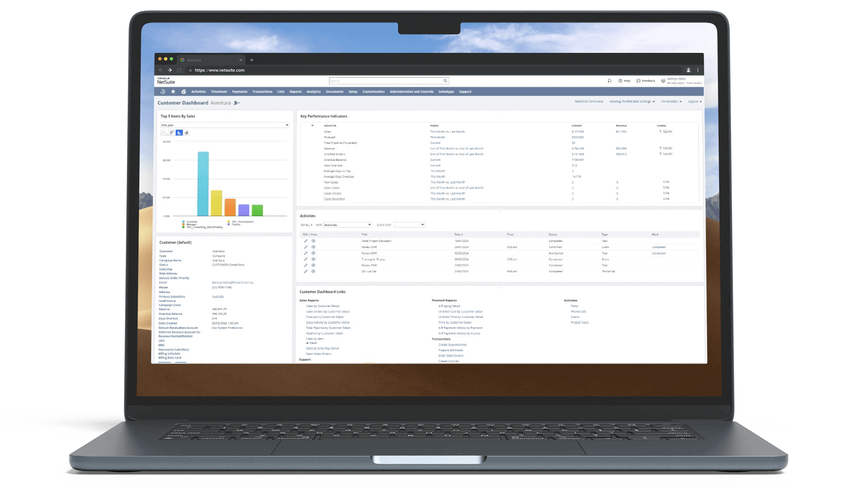Click the create new icon beside search
The image size is (868, 488).
point(609,81)
